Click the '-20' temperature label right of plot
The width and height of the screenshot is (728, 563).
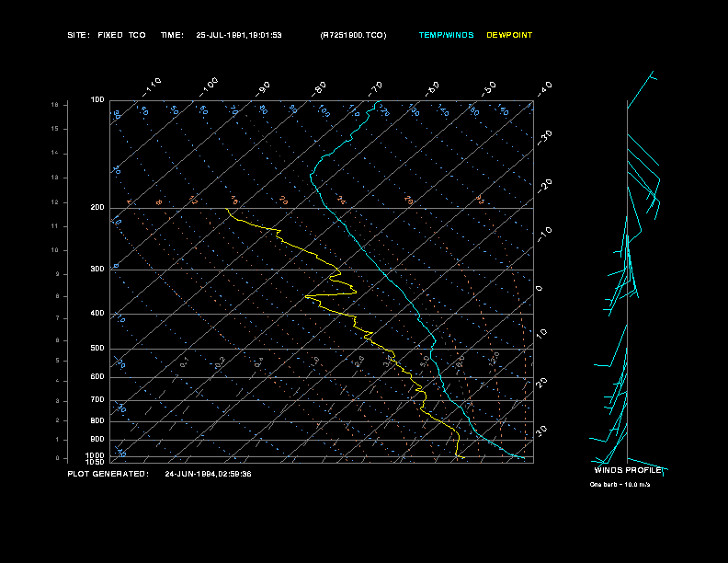544,186
